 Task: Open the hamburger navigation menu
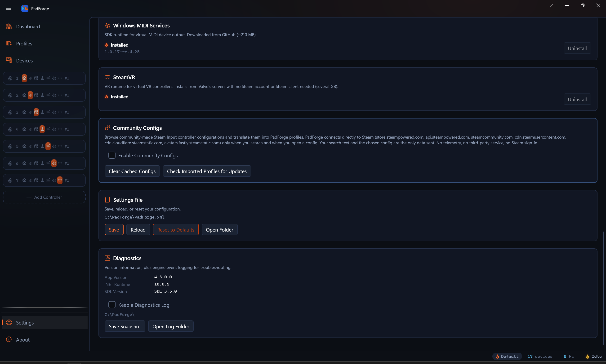pos(9,8)
